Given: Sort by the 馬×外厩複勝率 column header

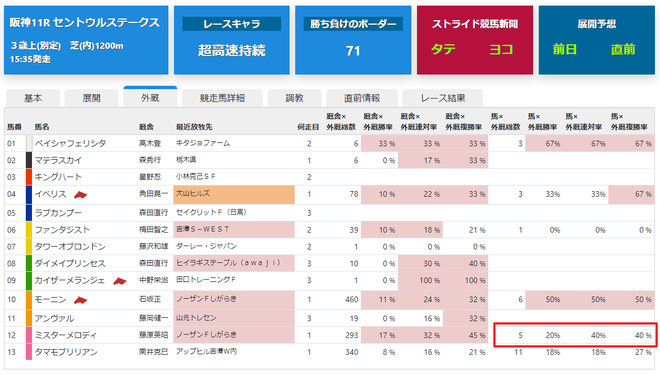Looking at the screenshot, I should 629,121.
